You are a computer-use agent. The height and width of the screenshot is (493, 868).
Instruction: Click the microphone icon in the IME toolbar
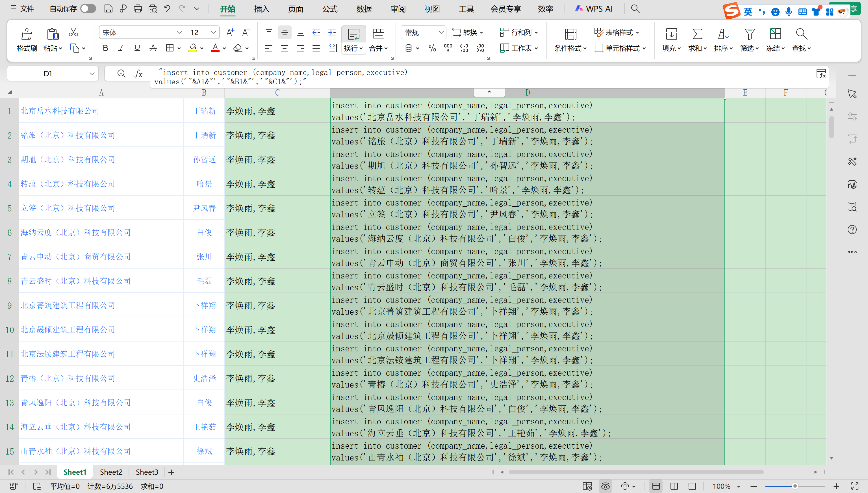click(x=789, y=12)
